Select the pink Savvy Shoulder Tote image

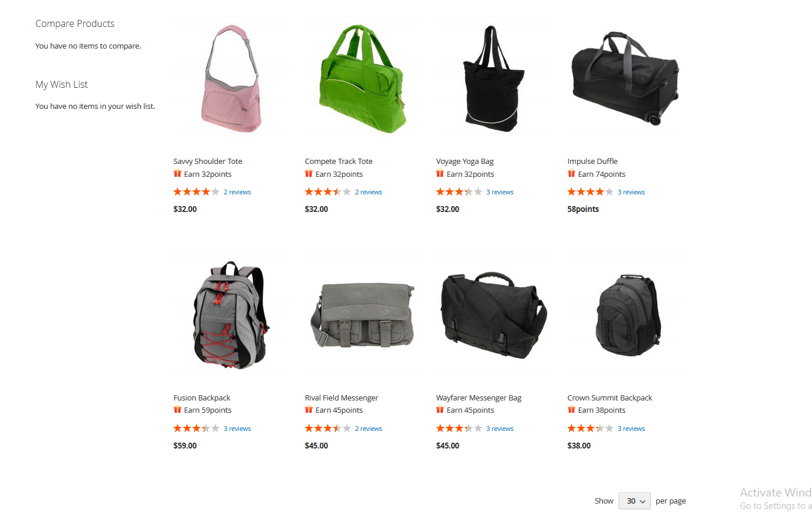(x=232, y=79)
